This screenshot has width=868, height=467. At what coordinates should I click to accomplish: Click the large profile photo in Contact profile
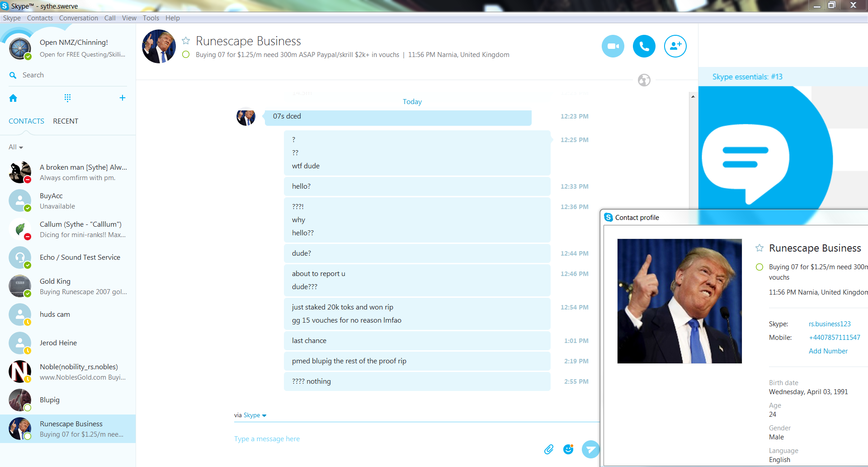point(679,301)
